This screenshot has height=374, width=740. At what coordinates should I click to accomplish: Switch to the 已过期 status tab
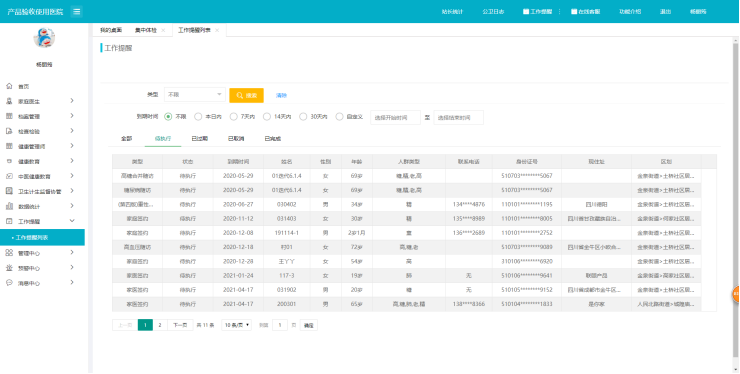[x=200, y=139]
